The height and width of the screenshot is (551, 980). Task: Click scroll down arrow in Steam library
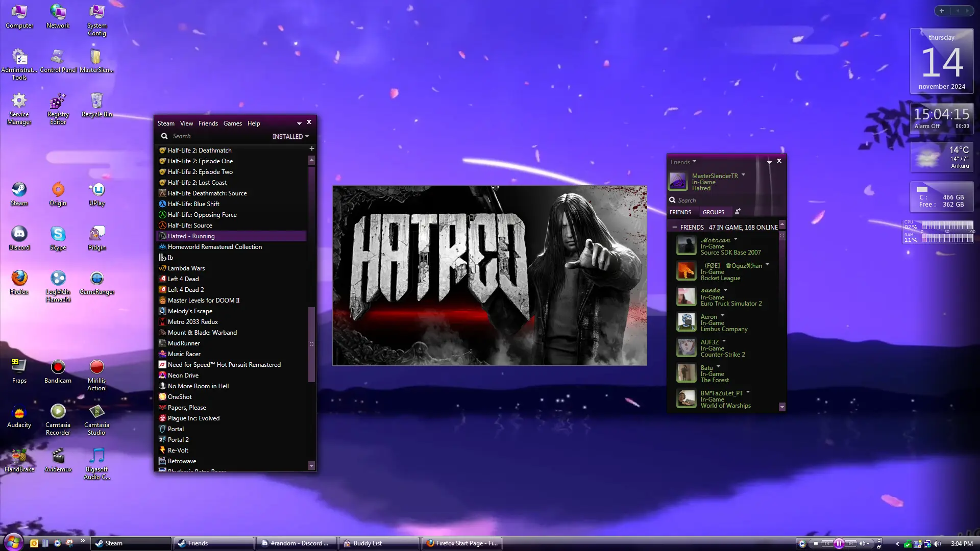[x=311, y=465]
